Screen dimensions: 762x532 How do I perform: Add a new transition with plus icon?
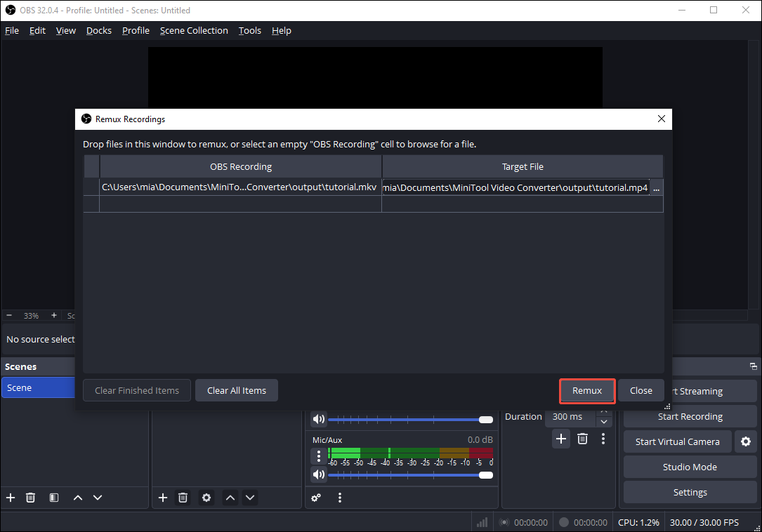[x=560, y=439]
